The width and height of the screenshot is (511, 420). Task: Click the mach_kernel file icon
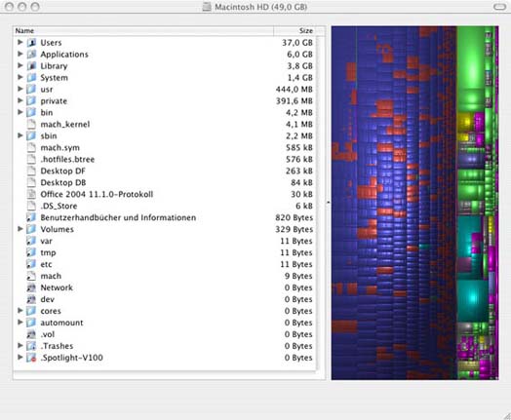coord(31,124)
